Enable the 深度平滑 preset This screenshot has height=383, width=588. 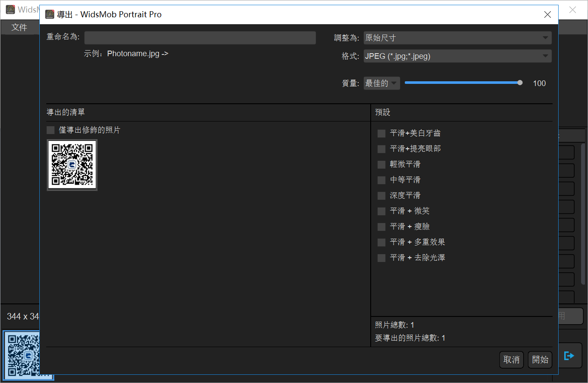coord(381,196)
